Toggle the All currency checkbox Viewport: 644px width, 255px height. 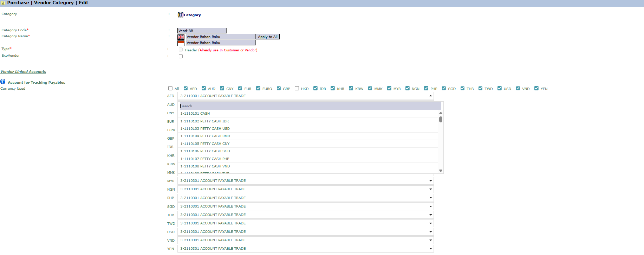click(170, 88)
